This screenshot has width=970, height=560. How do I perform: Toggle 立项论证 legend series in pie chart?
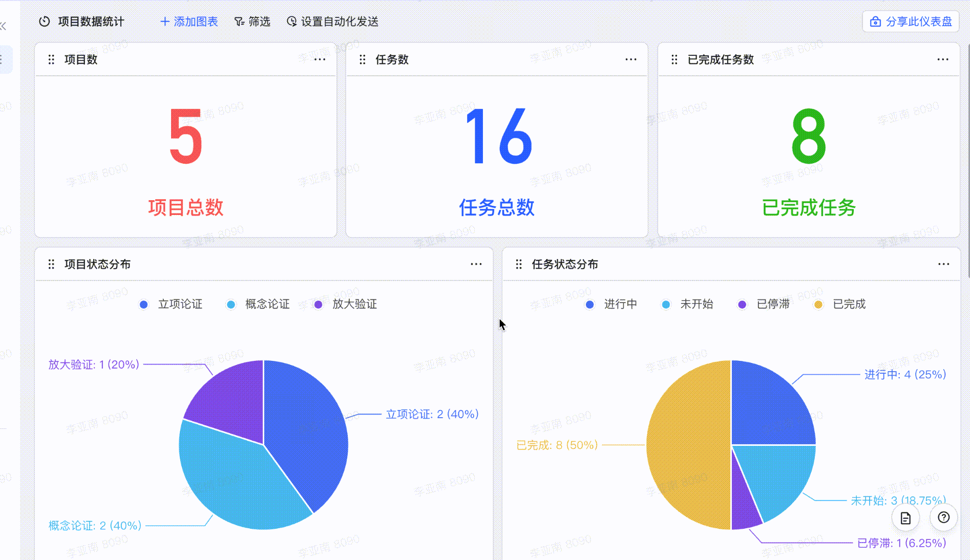171,304
